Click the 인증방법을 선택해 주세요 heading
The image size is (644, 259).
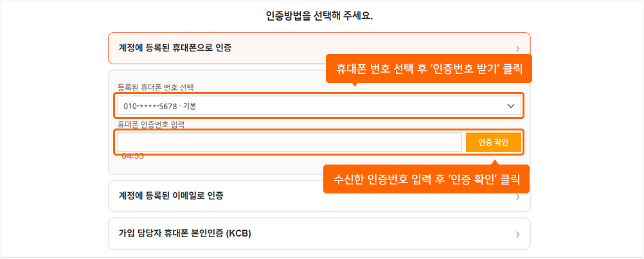click(x=319, y=17)
